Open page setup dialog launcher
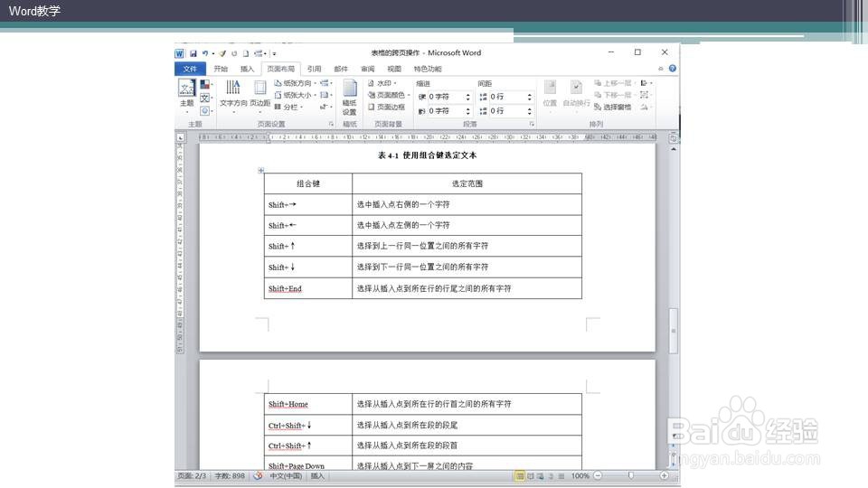Viewport: 868px width, 488px height. (331, 124)
